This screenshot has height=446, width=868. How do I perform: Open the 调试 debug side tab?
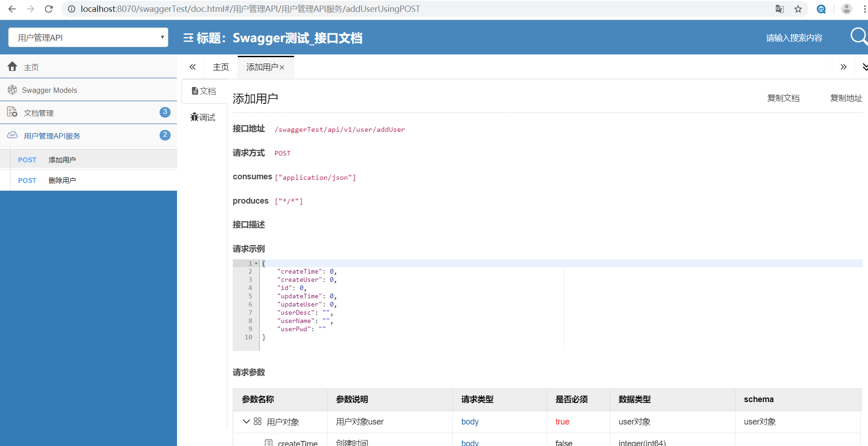[x=203, y=117]
